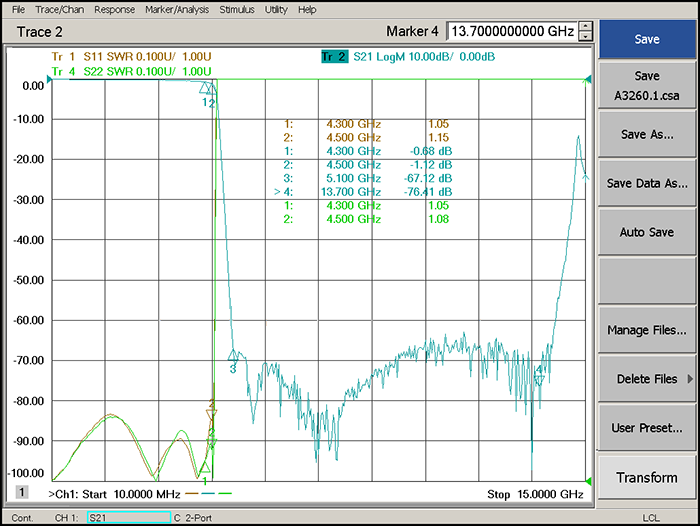The width and height of the screenshot is (700, 526).
Task: Decrement Marker 4 frequency with down arrow
Action: click(586, 36)
